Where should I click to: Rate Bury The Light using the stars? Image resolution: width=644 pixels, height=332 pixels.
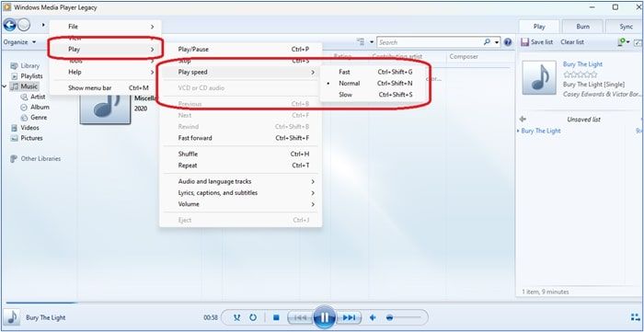581,74
